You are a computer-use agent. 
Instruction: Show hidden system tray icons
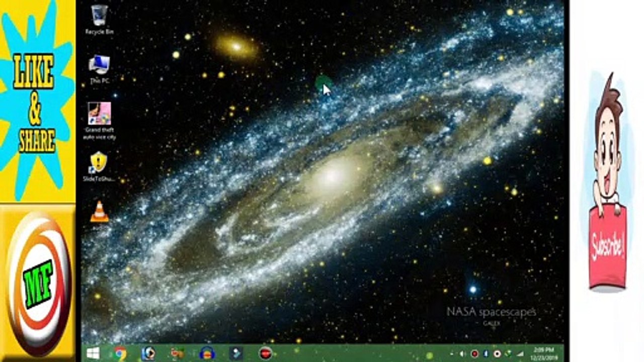451,354
